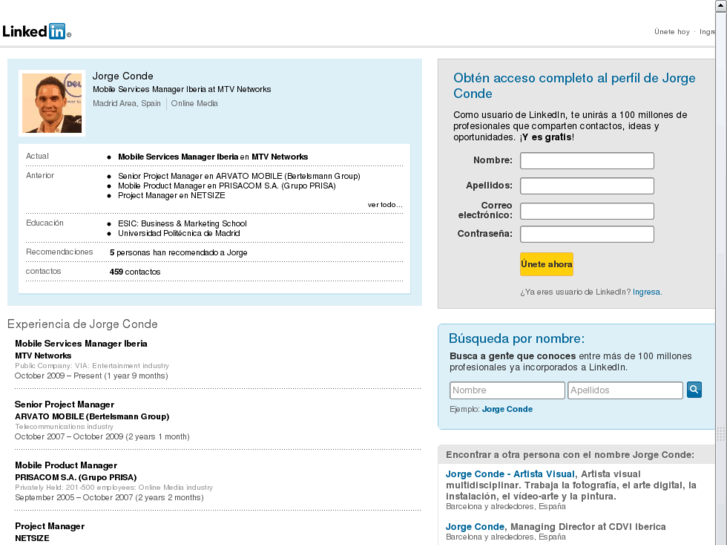Click the Apellidos search box
This screenshot has width=727, height=545.
click(625, 390)
